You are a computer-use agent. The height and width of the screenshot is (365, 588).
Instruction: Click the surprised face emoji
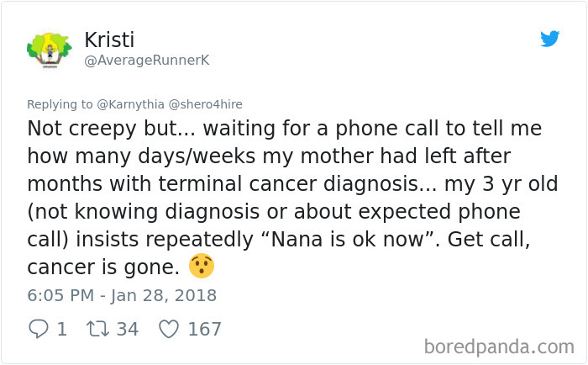tap(202, 267)
